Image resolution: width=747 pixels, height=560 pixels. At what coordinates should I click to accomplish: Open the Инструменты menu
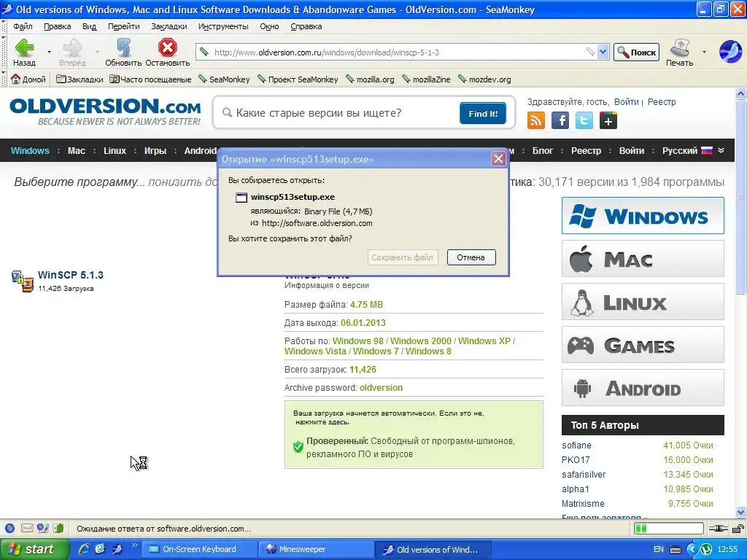(x=223, y=26)
